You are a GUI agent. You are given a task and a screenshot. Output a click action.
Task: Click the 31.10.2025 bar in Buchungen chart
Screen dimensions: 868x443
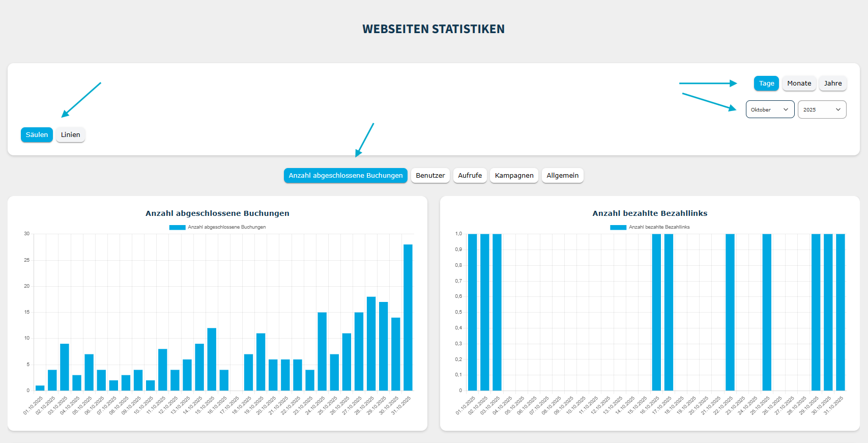408,318
